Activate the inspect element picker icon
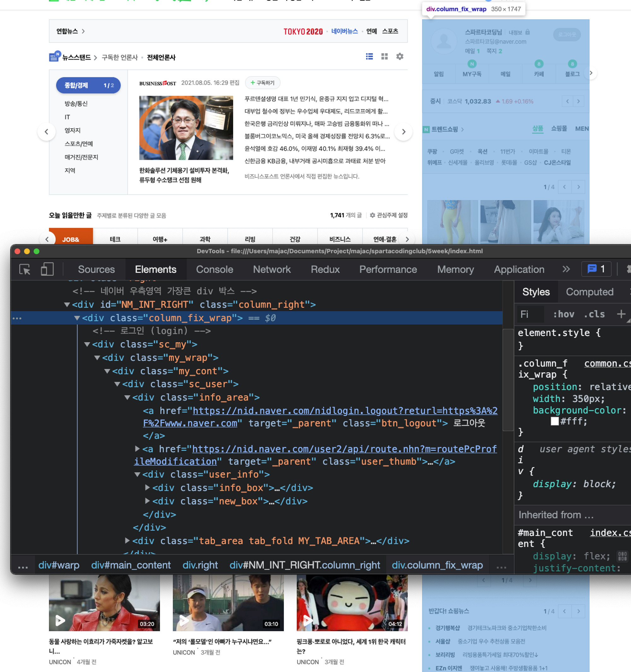The width and height of the screenshot is (631, 672). coord(25,269)
